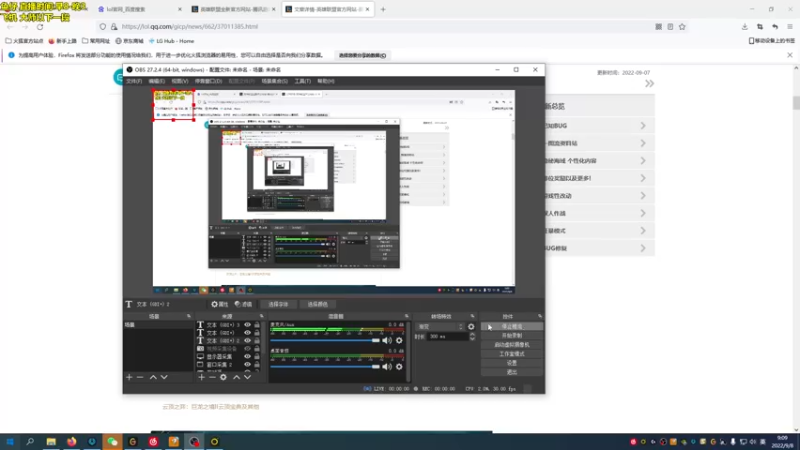
Task: Open the 帮助(H) menu in OBS
Action: [x=326, y=81]
